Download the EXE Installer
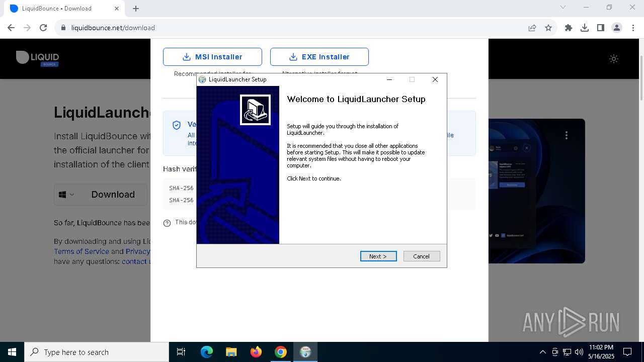This screenshot has width=644, height=362. click(319, 57)
